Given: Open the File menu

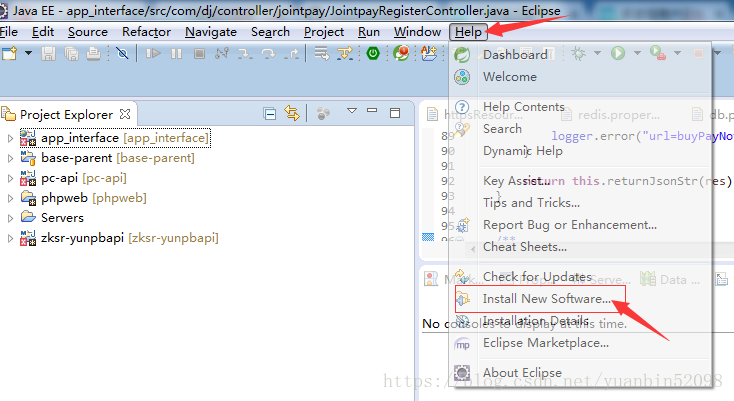Looking at the screenshot, I should [9, 32].
